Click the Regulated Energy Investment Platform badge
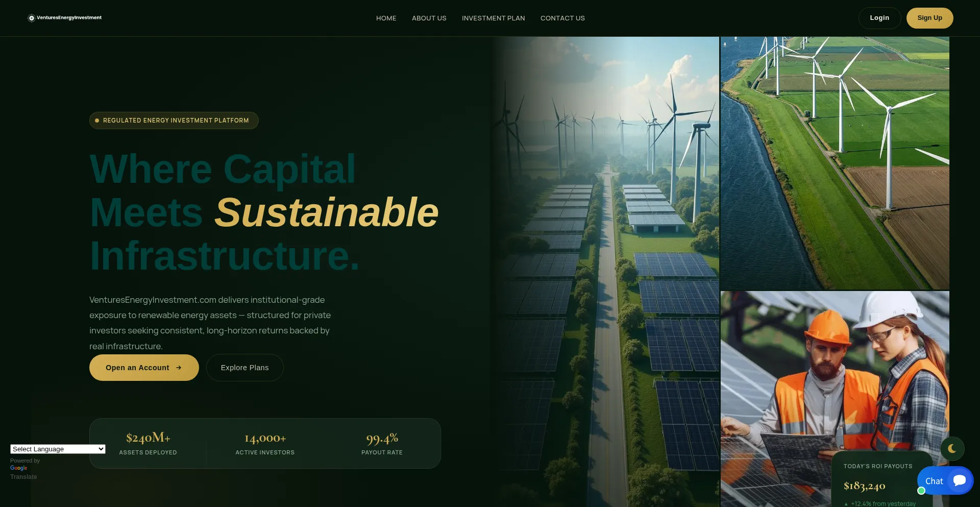Viewport: 980px width, 507px height. [x=174, y=120]
